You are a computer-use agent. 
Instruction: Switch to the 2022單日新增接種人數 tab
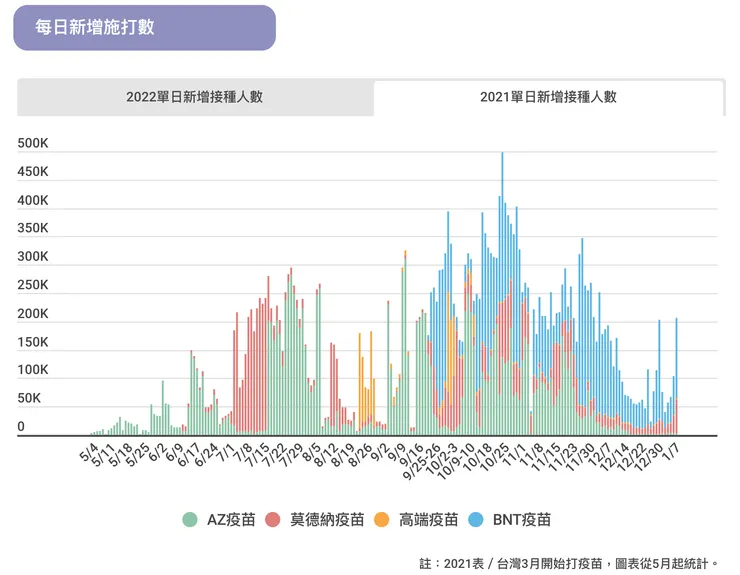[x=195, y=97]
